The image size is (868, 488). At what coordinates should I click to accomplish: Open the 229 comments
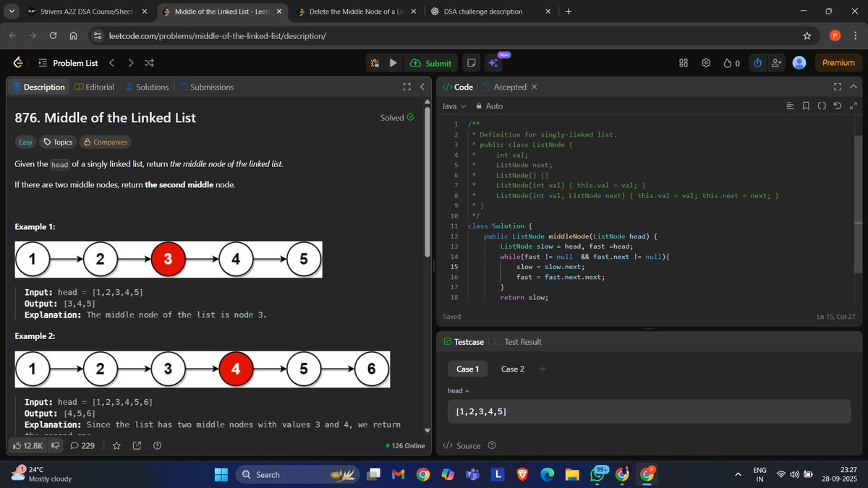coord(82,445)
